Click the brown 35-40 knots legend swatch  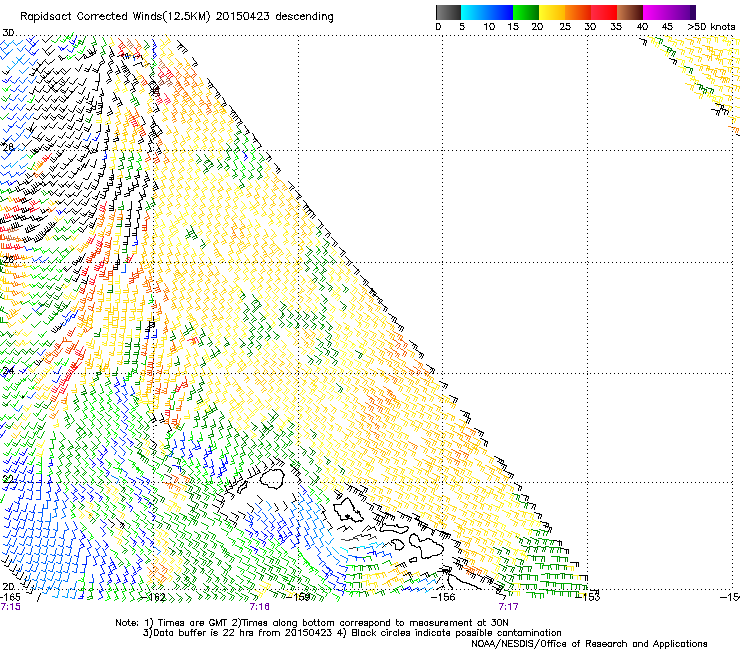pos(630,12)
